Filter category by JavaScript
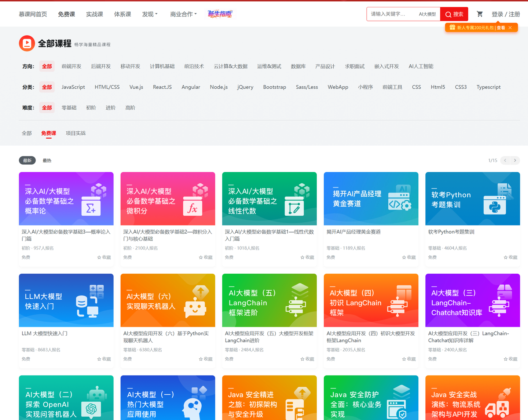Screen dimensions: 528x420 (73, 87)
